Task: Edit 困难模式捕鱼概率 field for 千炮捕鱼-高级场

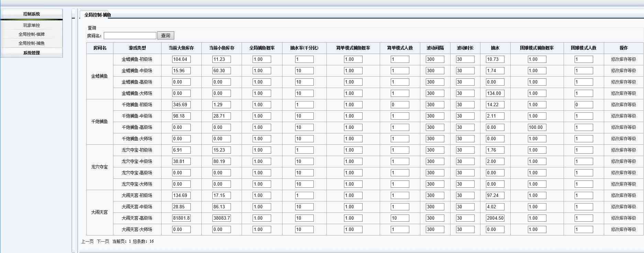Action: click(537, 127)
